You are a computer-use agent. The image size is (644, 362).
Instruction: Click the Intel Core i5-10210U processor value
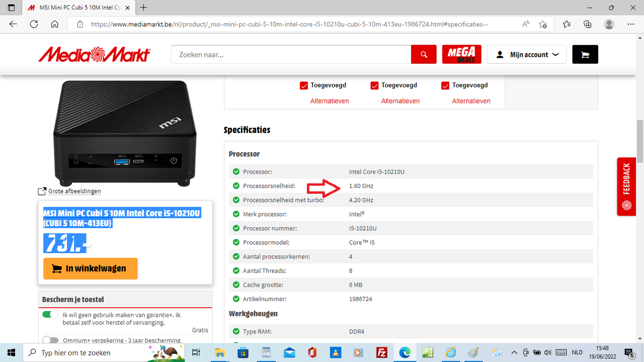point(377,172)
